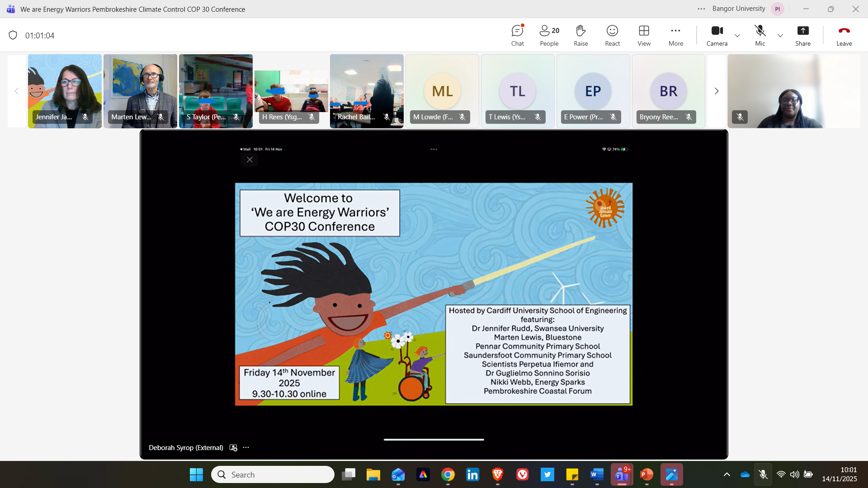This screenshot has height=488, width=868.
Task: Go to previous page of participants
Action: (17, 91)
